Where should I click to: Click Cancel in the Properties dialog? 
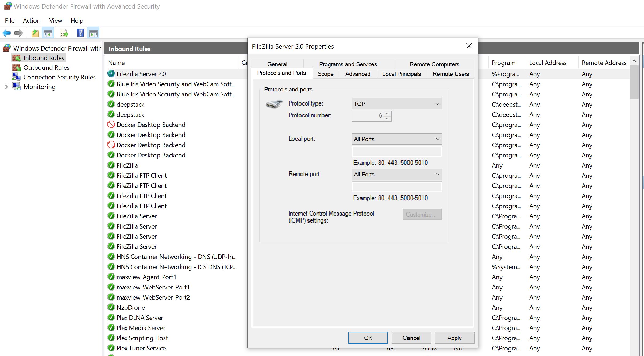411,338
